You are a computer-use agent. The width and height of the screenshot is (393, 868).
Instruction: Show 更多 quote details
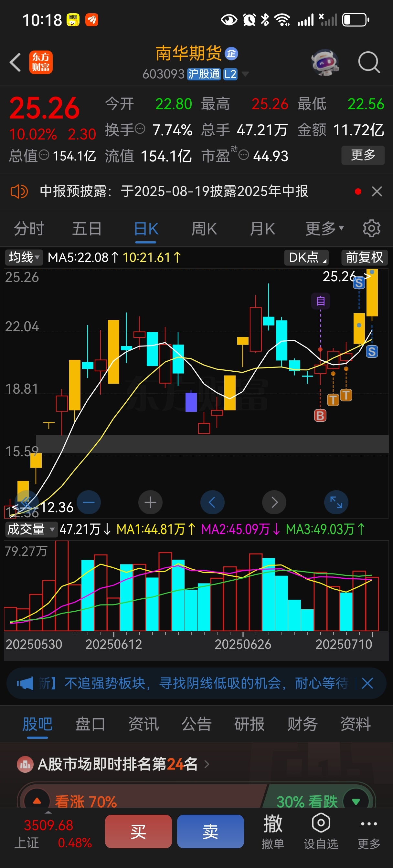point(363,155)
